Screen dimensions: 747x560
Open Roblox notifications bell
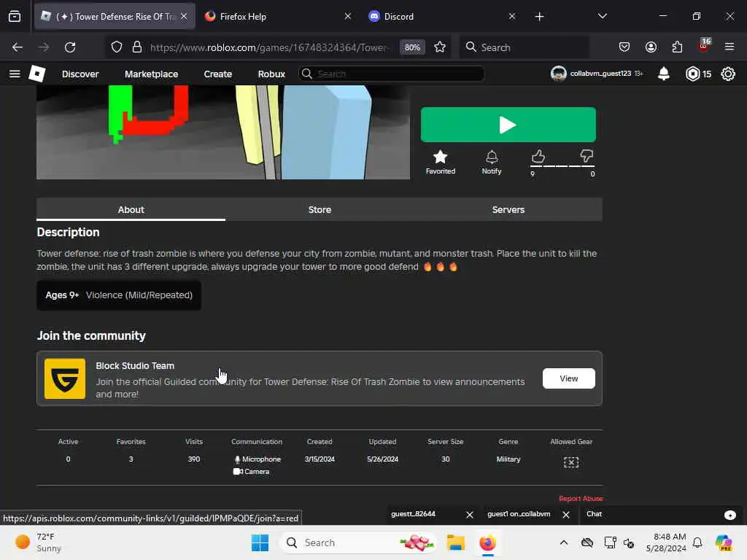click(x=664, y=74)
